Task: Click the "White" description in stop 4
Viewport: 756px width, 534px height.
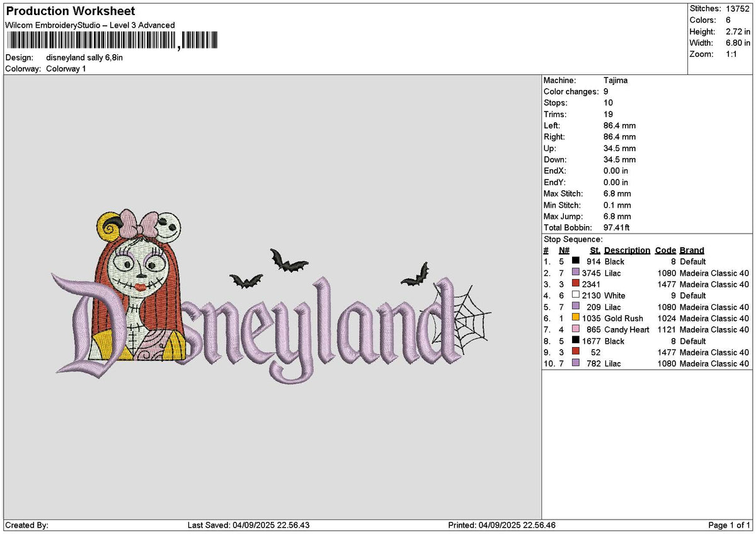Action: [615, 295]
